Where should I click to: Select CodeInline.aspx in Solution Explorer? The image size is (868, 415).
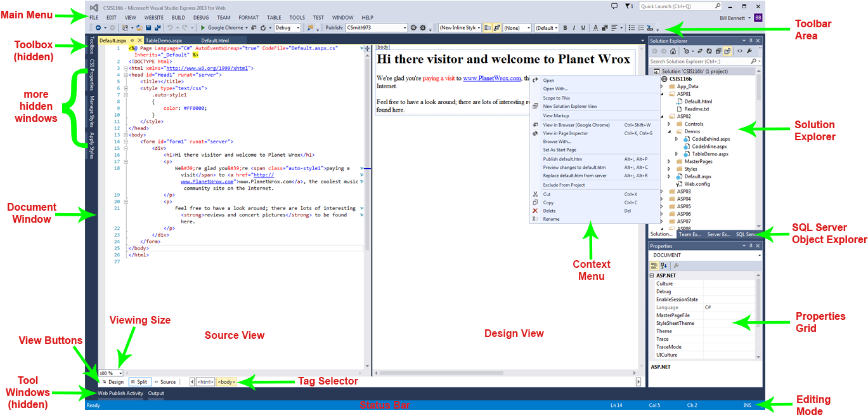tap(711, 146)
